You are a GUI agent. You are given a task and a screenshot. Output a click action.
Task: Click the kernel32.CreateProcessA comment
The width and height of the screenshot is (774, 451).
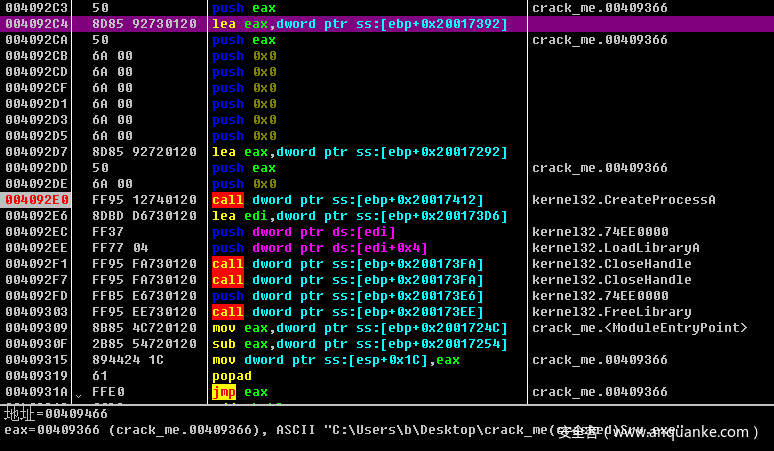623,200
